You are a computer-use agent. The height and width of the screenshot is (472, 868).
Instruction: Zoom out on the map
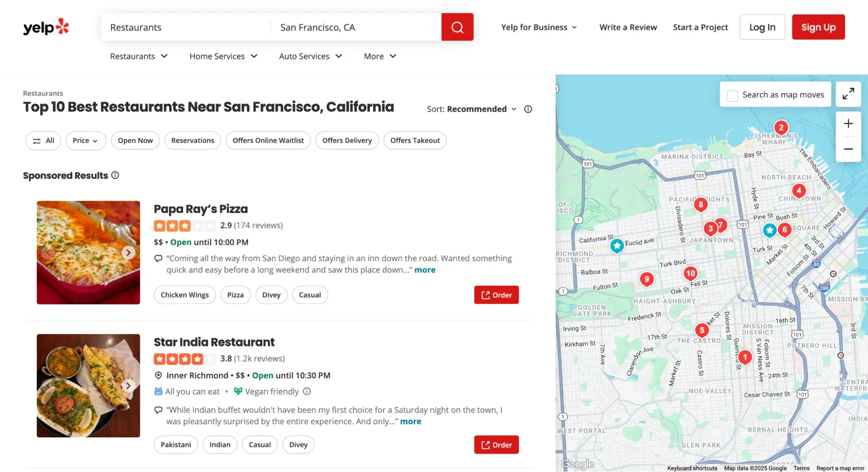(848, 149)
